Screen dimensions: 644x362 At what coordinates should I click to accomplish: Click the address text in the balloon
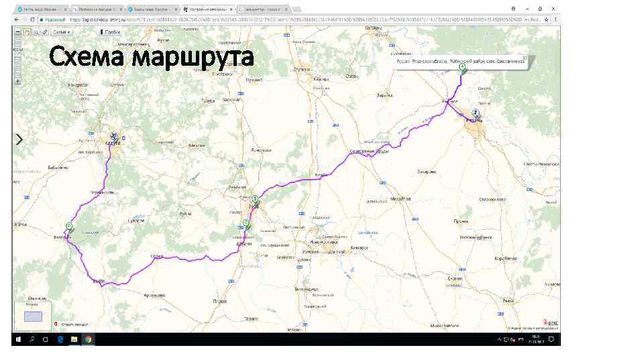460,62
